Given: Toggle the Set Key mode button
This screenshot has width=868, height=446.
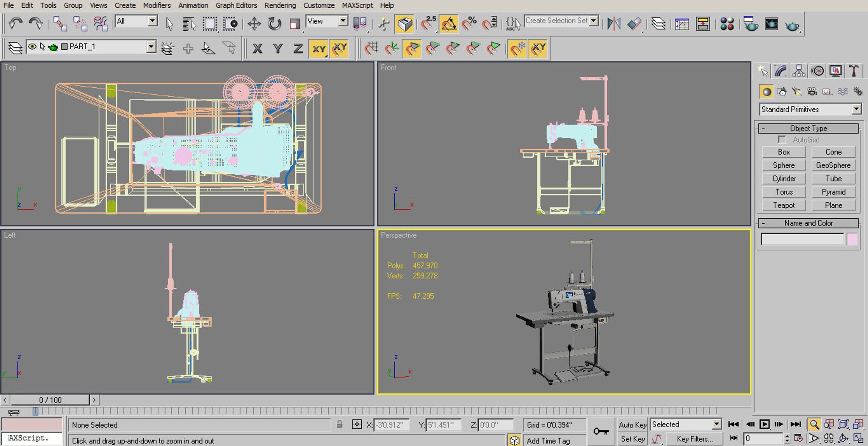Looking at the screenshot, I should pos(632,439).
